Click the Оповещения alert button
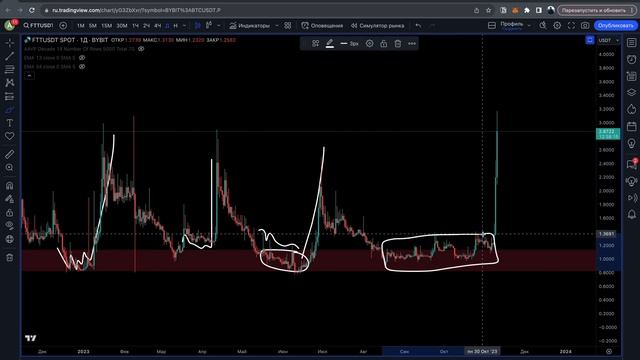The image size is (640, 360). click(x=322, y=26)
